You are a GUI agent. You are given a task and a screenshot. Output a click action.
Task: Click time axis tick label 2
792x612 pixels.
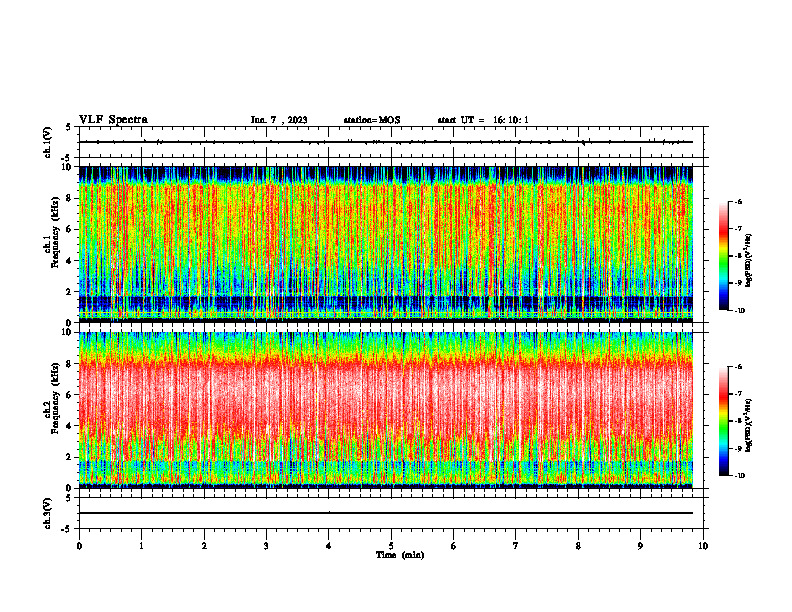click(204, 546)
